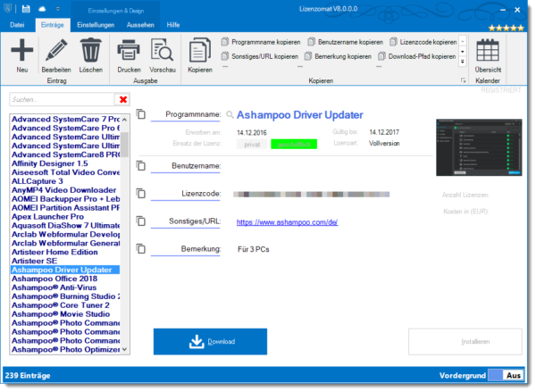
Task: Toggle license use to geschäftlich
Action: coord(294,145)
